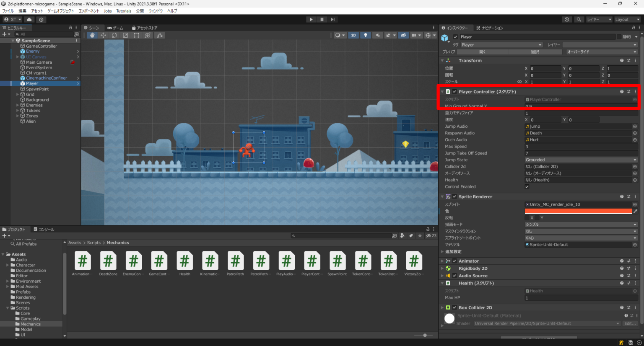Open the eyedropper next to sprite color
This screenshot has width=644, height=346.
(635, 211)
